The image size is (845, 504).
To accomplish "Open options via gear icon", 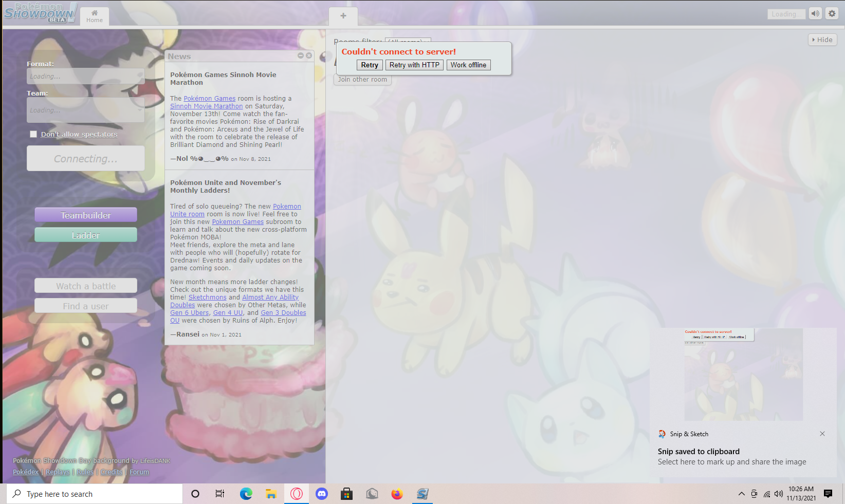I will click(832, 14).
